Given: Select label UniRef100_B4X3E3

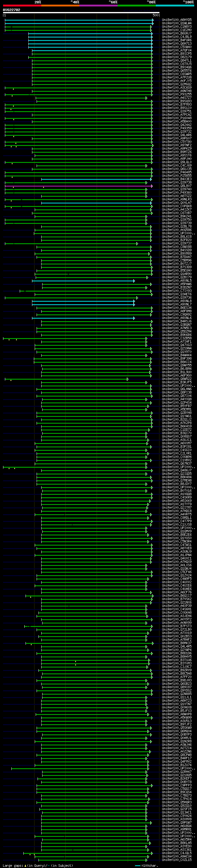Looking at the screenshot, I should click(176, 179).
